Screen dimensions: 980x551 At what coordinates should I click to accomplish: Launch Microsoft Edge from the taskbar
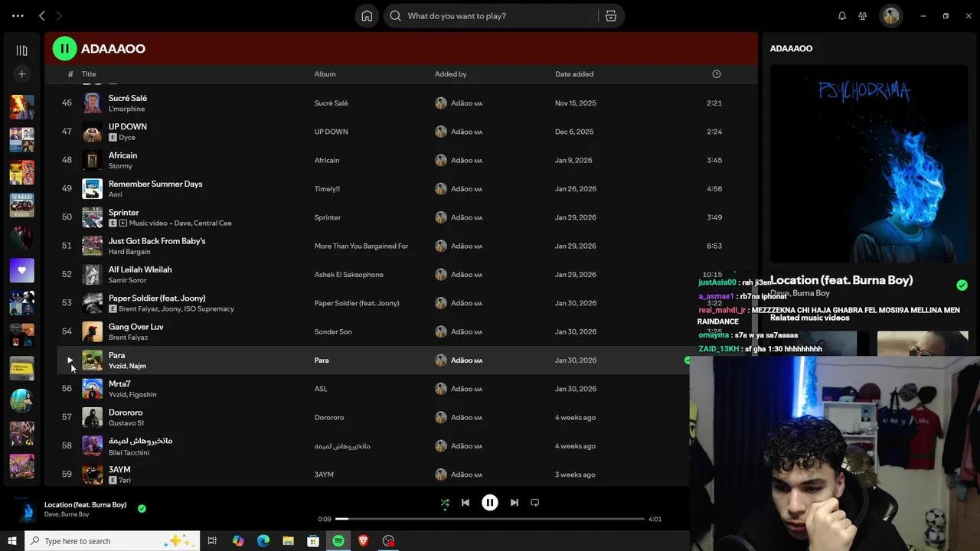[x=263, y=541]
